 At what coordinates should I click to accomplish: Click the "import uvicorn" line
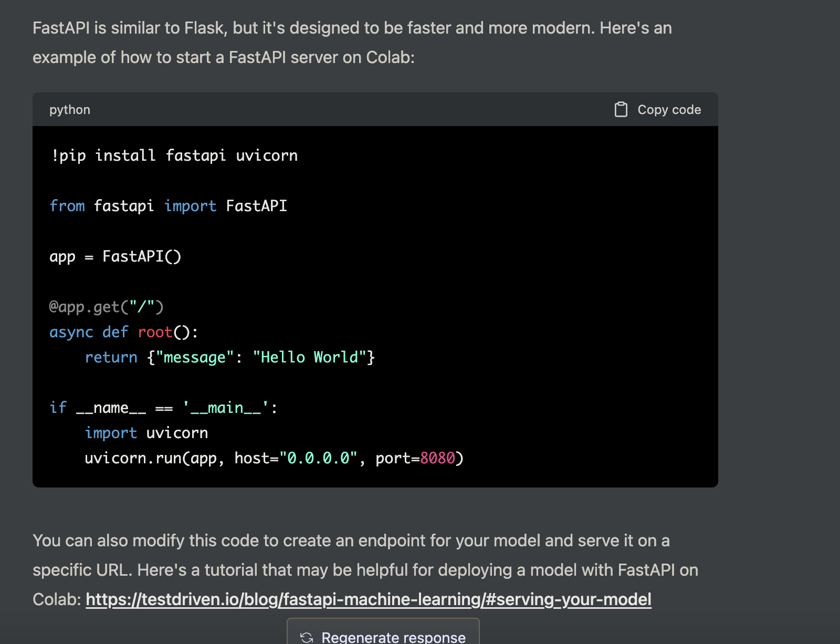click(x=146, y=433)
